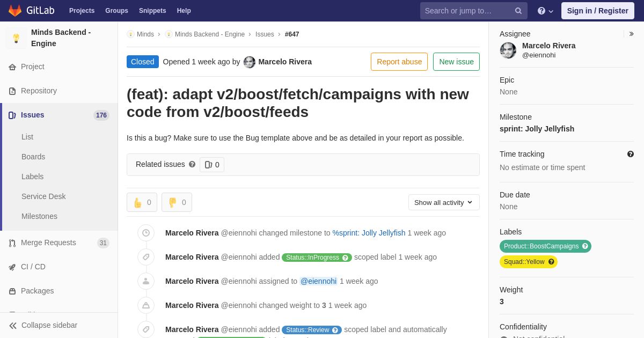Click the Product::BoostCampaigns label help icon
The width and height of the screenshot is (644, 338).
pyautogui.click(x=585, y=246)
